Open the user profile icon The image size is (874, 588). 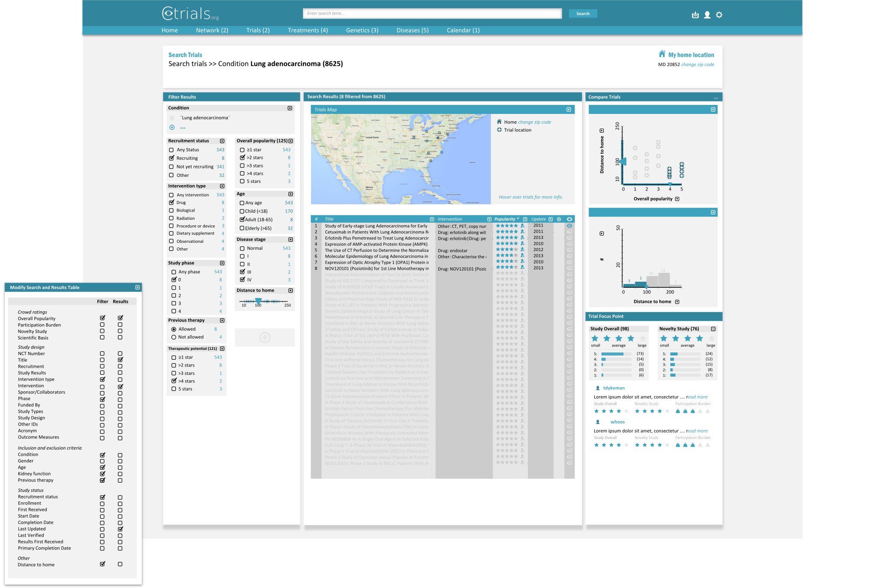(x=707, y=15)
